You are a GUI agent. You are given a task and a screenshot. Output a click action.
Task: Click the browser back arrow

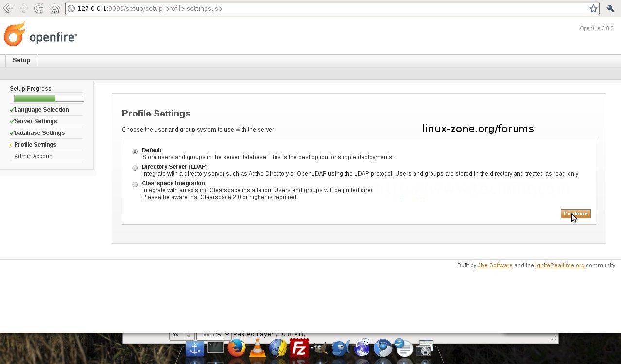(x=8, y=8)
